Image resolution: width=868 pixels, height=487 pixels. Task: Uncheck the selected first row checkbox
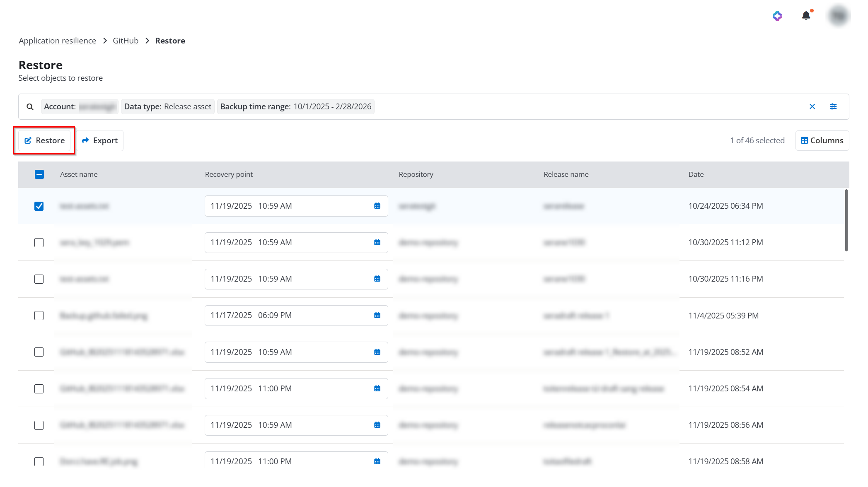pos(39,206)
